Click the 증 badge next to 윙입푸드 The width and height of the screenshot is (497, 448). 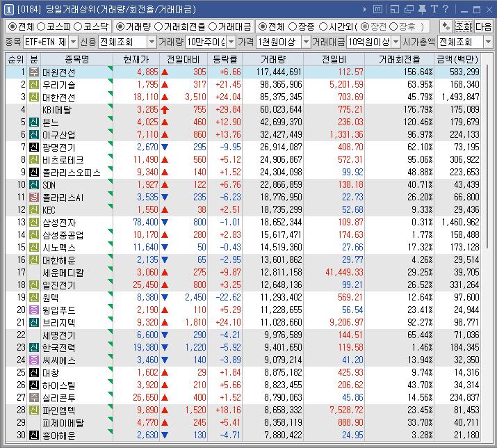(34, 310)
